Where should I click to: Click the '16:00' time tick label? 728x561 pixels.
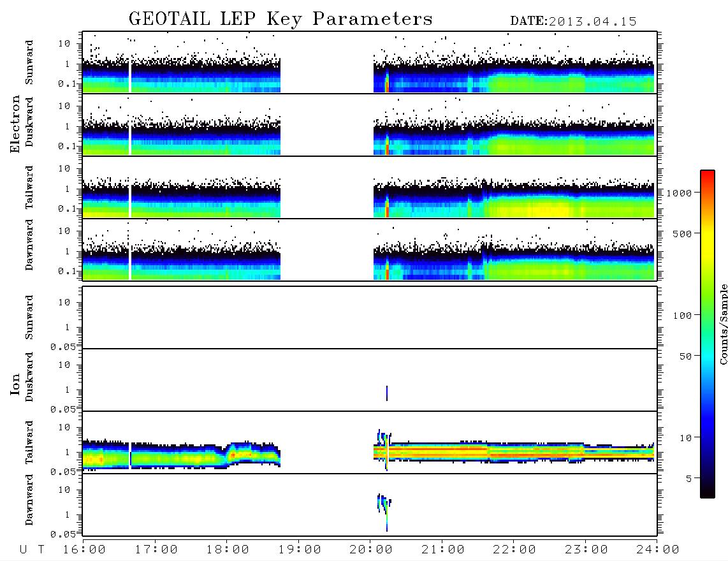(85, 550)
